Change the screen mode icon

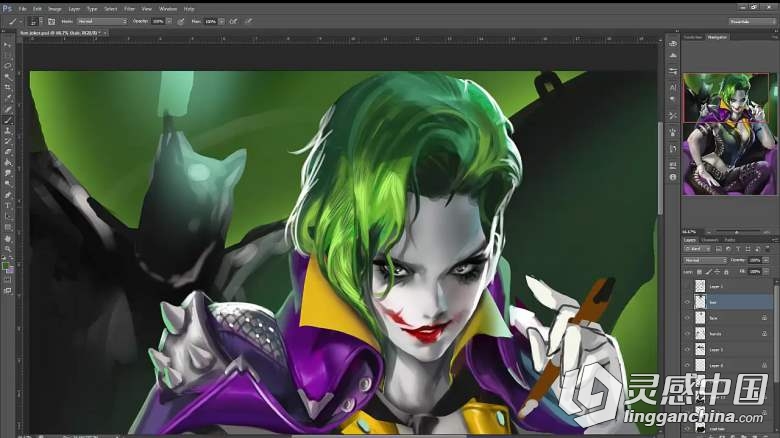click(x=7, y=291)
